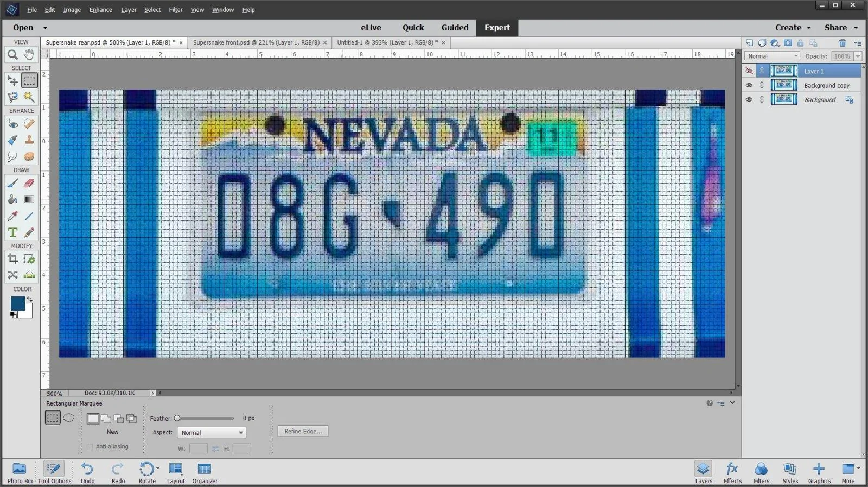The height and width of the screenshot is (487, 868).
Task: Swap foreground and background colors
Action: pos(29,299)
